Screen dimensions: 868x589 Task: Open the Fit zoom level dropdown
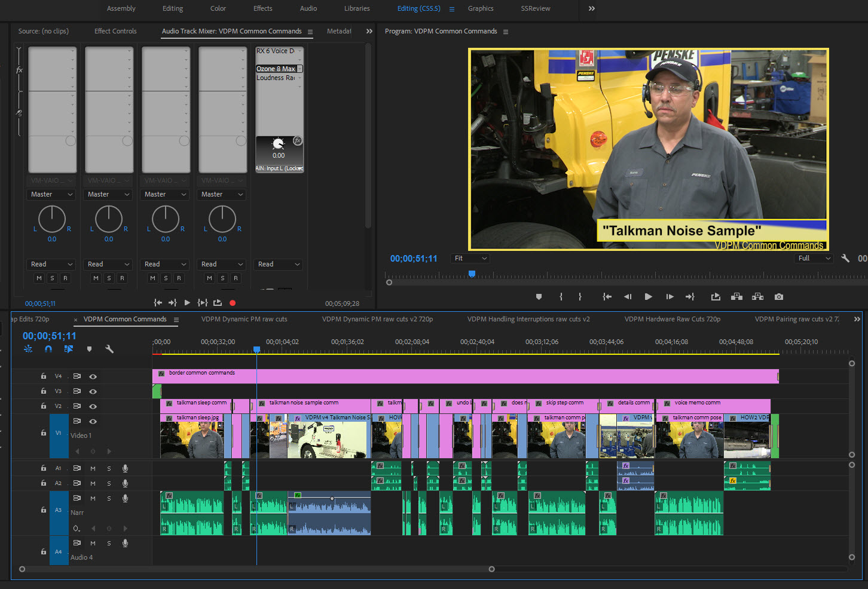coord(470,258)
